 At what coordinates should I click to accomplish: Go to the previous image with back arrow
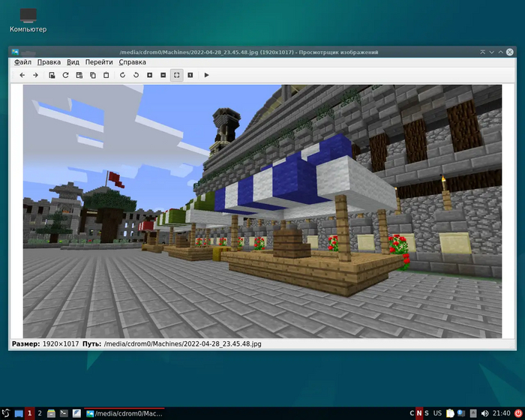22,75
